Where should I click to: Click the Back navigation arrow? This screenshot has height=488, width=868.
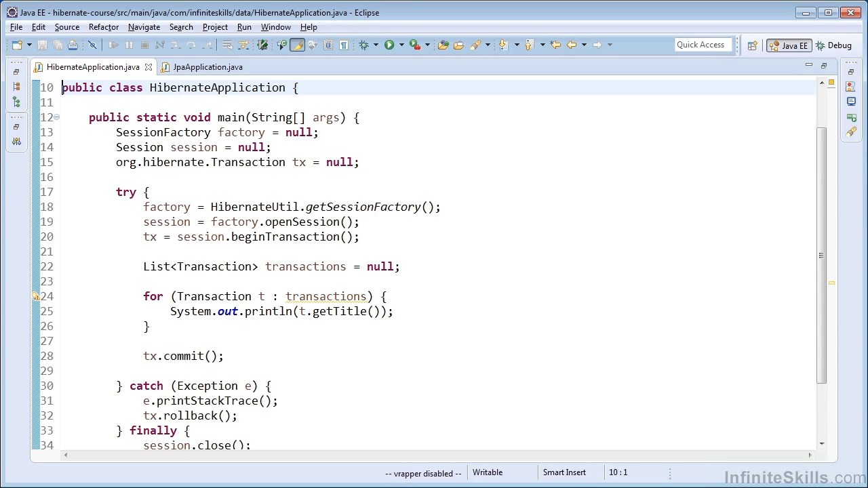coord(572,45)
